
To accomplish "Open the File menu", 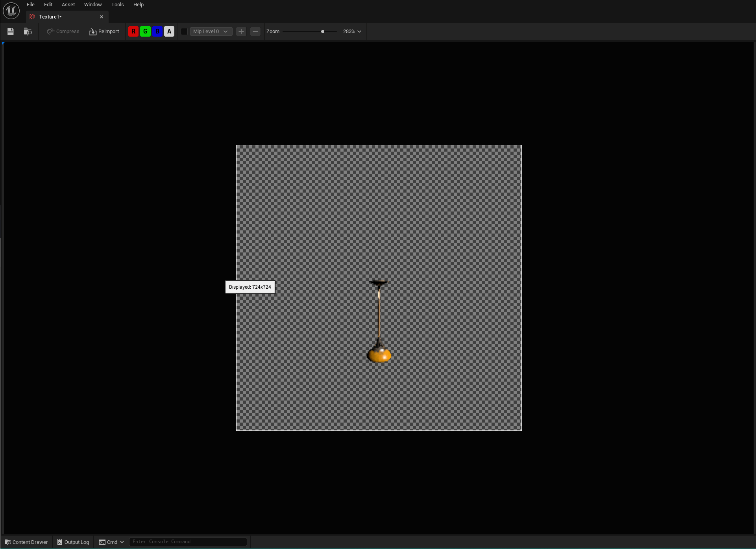I will click(x=31, y=5).
